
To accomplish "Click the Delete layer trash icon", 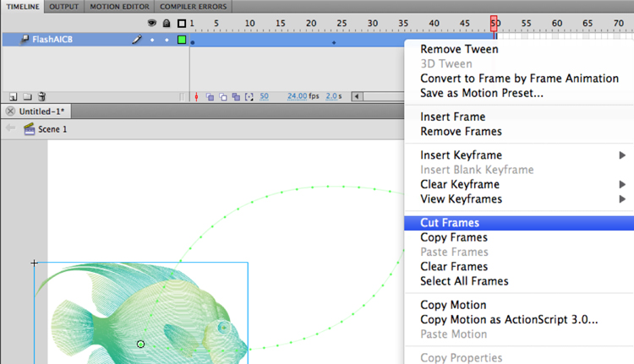I will coord(41,96).
